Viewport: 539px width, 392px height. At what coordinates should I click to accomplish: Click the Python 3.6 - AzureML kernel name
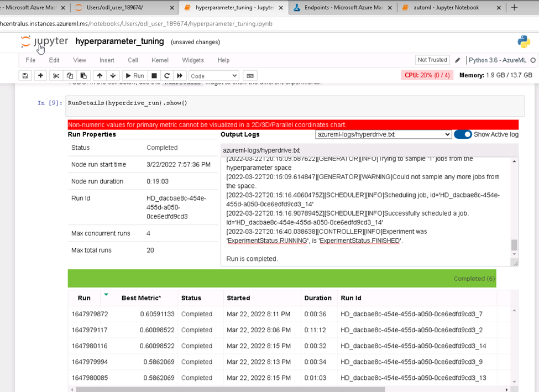(x=498, y=60)
